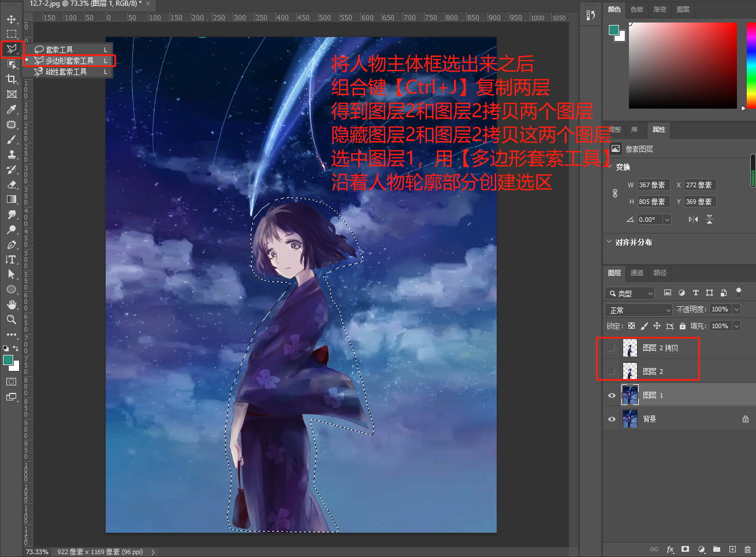Screen dimensions: 756x557
Task: Toggle the width-height constrain link
Action: (x=615, y=194)
